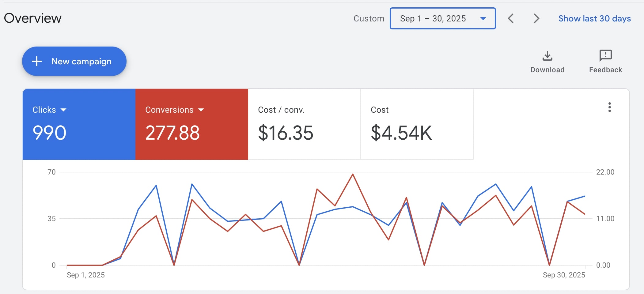Click Show last 30 days link
The width and height of the screenshot is (644, 294).
click(x=594, y=18)
